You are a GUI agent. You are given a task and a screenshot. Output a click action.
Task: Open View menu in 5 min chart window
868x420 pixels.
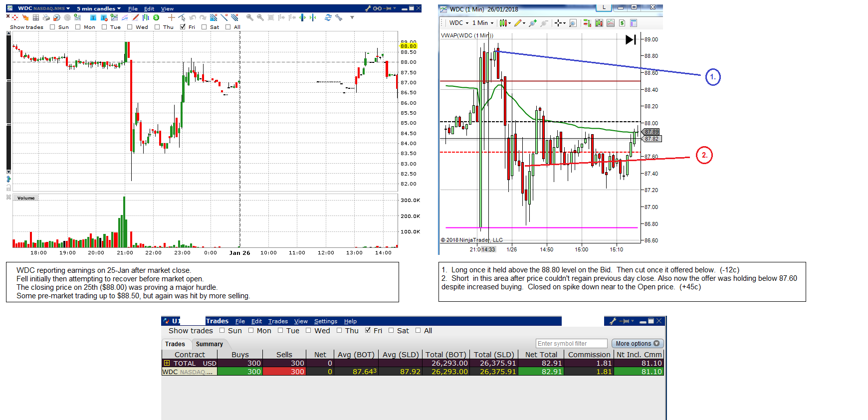[x=167, y=8]
